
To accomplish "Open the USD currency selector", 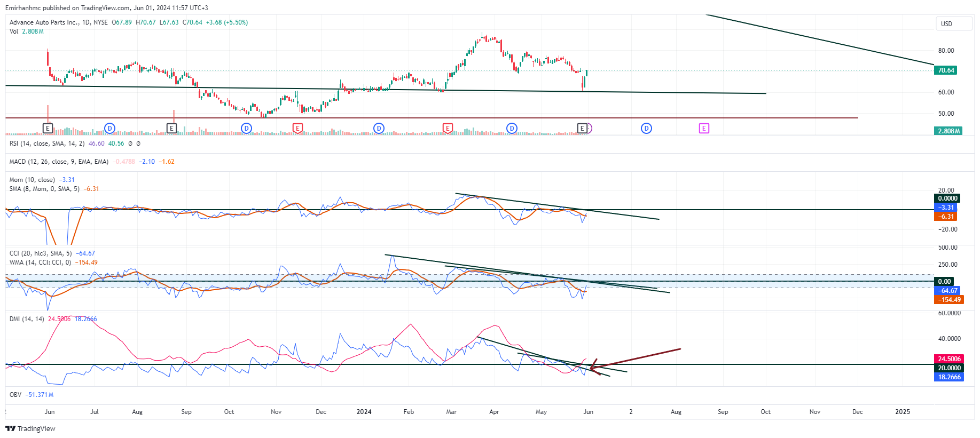I will click(x=954, y=23).
